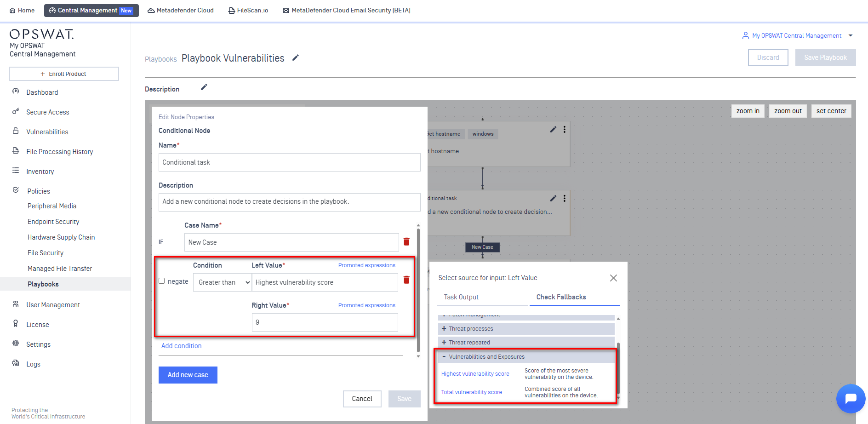The height and width of the screenshot is (424, 868).
Task: Open Get hostname node options menu
Action: click(x=565, y=130)
